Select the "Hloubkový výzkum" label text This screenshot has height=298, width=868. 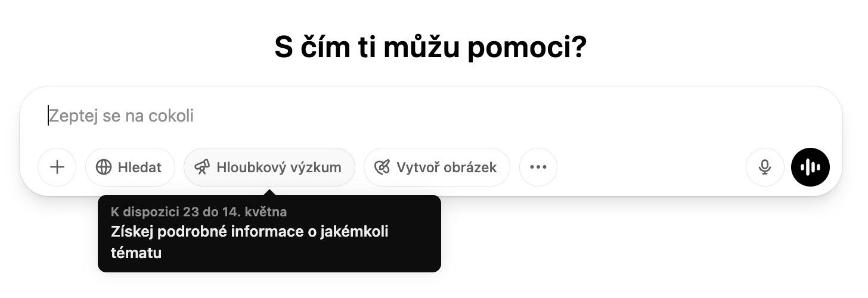(279, 167)
